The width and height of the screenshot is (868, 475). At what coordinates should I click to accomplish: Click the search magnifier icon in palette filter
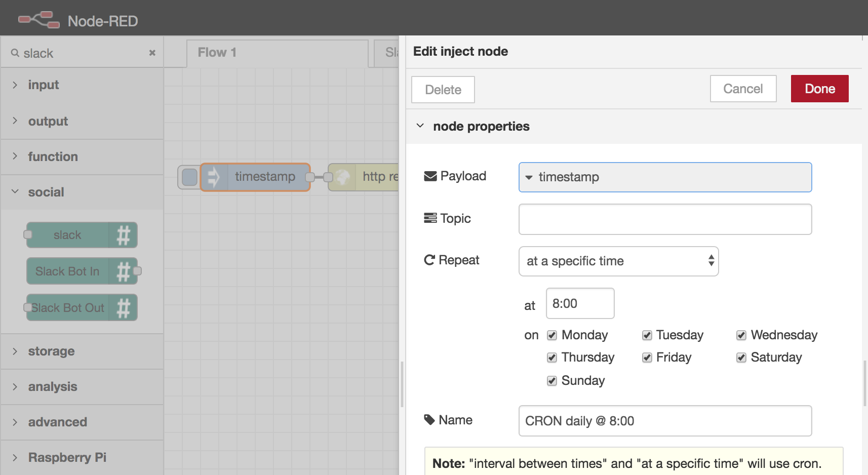click(x=15, y=53)
